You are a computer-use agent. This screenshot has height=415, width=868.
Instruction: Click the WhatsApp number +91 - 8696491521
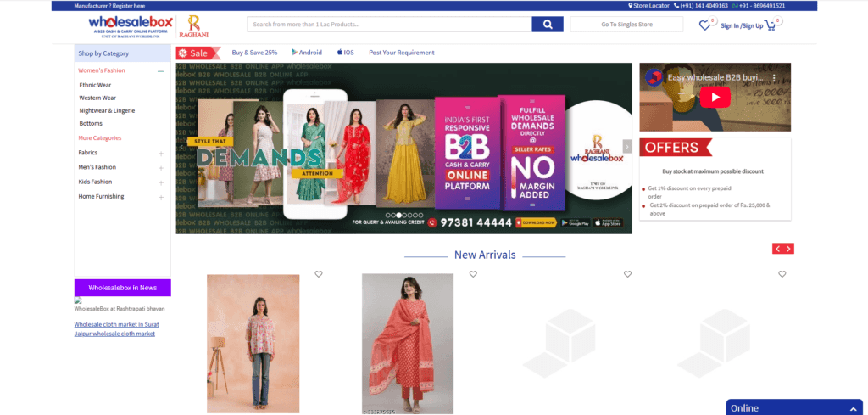point(759,6)
